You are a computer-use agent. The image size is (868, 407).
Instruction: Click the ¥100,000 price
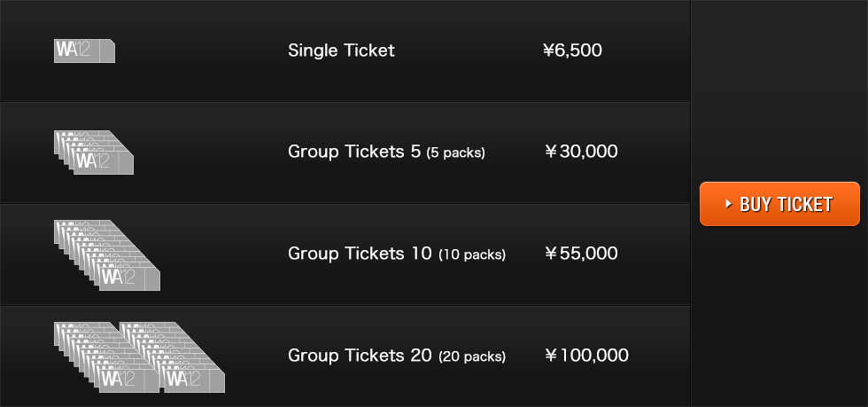(x=586, y=356)
